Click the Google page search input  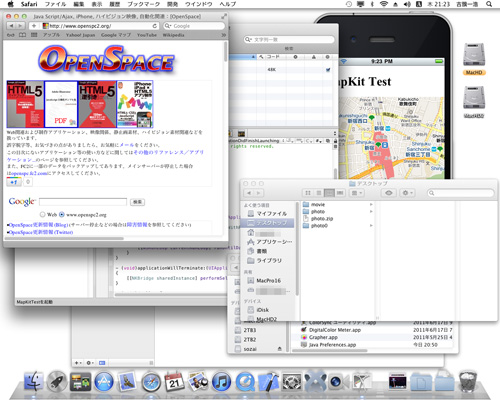point(83,202)
